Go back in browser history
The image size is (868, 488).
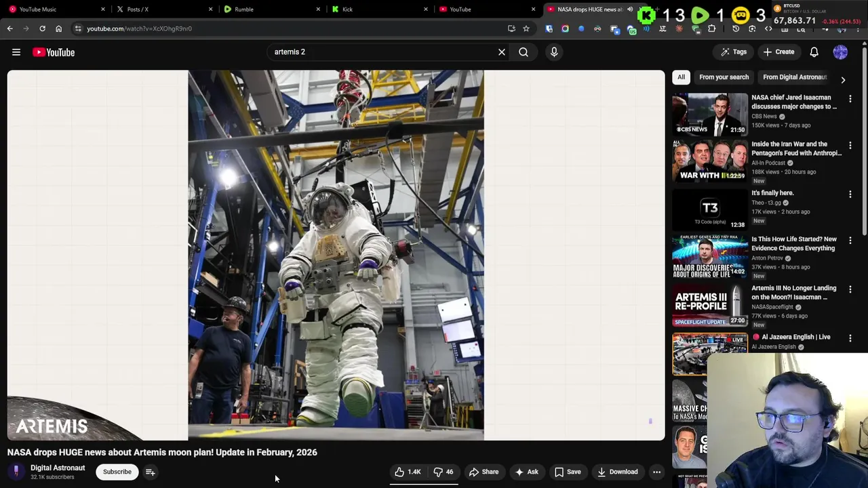[9, 28]
